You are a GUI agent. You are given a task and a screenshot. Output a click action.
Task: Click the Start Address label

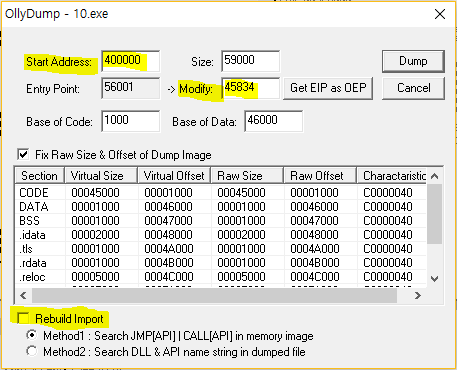[59, 62]
